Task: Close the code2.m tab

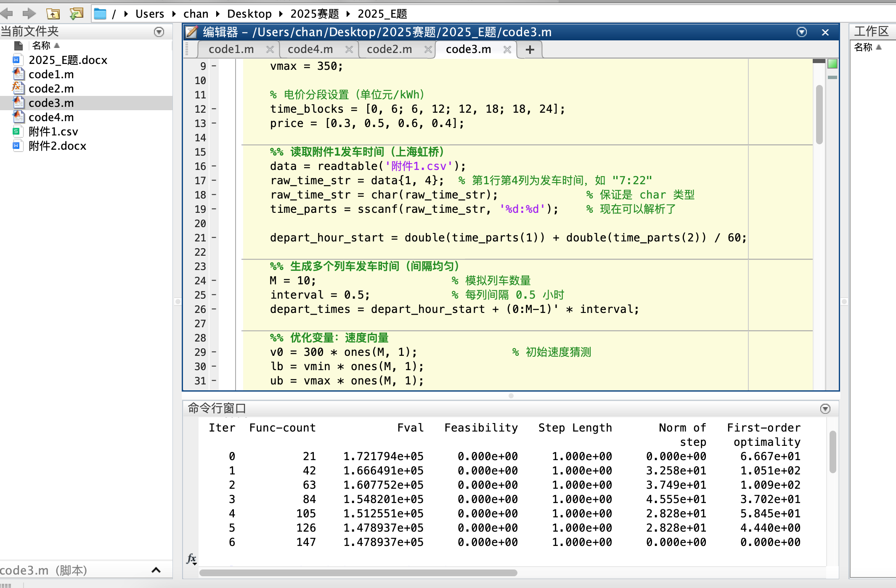Action: click(428, 50)
